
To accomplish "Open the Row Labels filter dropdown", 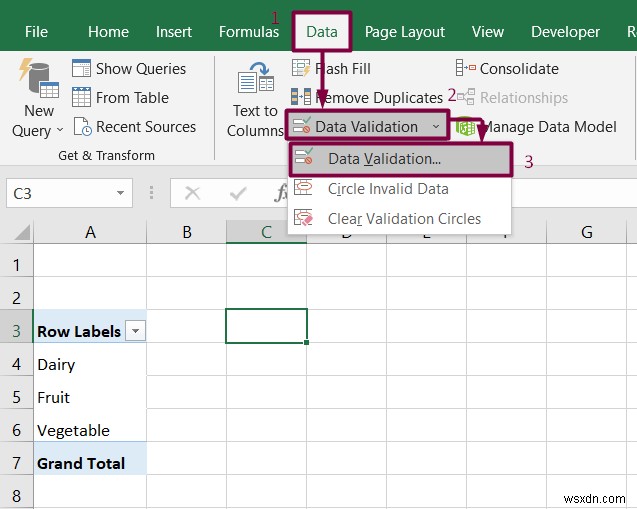I will [135, 331].
